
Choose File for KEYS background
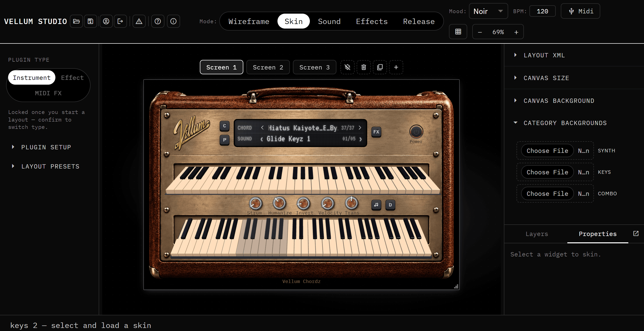click(547, 172)
